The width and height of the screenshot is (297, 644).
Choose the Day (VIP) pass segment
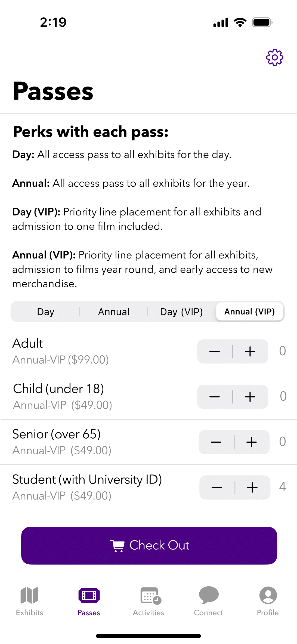pos(181,312)
